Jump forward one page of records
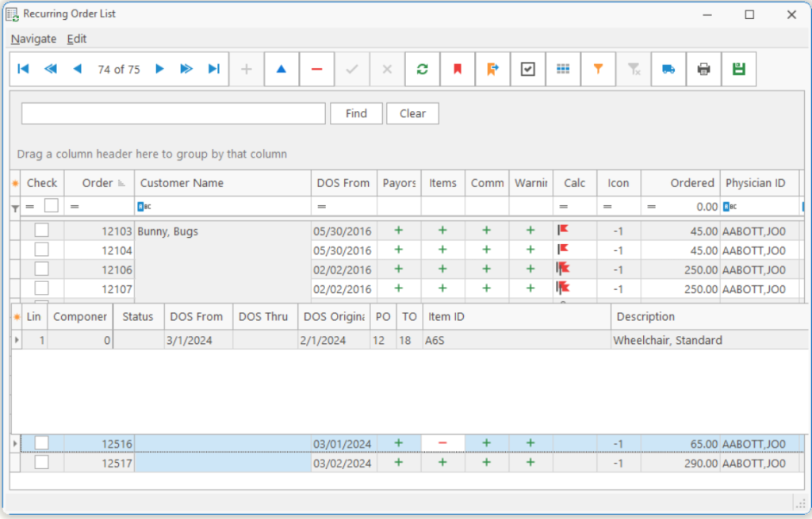The image size is (812, 519). tap(186, 69)
